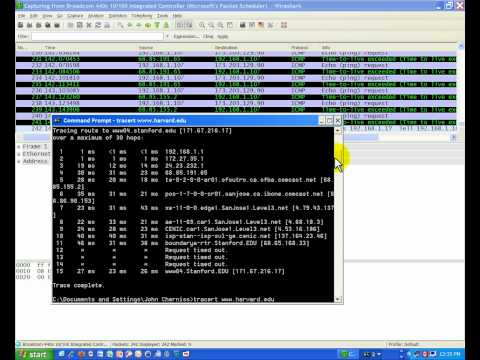
Task: Open the Windows start menu
Action: coord(34,354)
